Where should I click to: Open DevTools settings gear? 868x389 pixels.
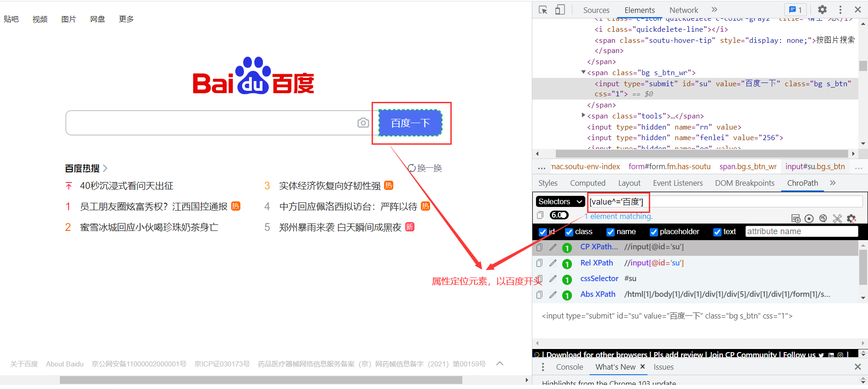[x=822, y=10]
